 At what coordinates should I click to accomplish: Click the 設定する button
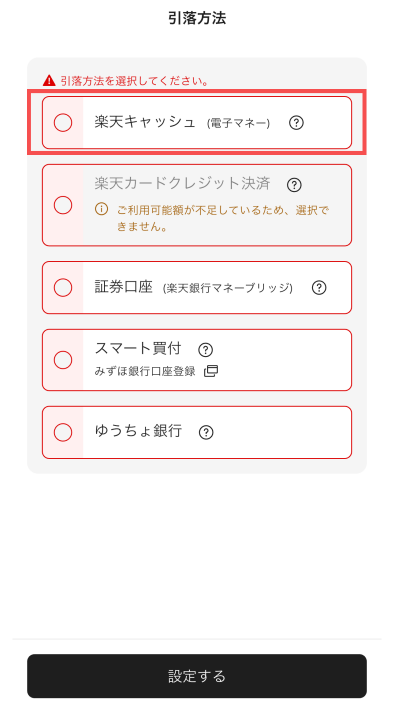tap(197, 676)
